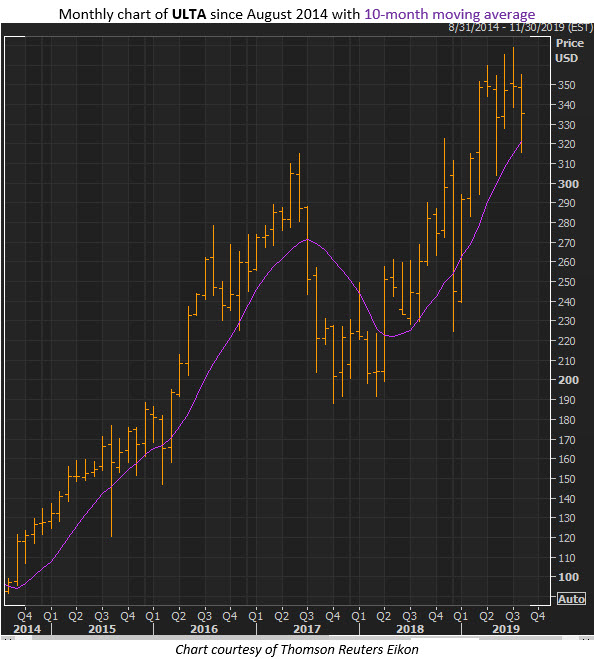Click the 2018 year label on time axis

[410, 629]
